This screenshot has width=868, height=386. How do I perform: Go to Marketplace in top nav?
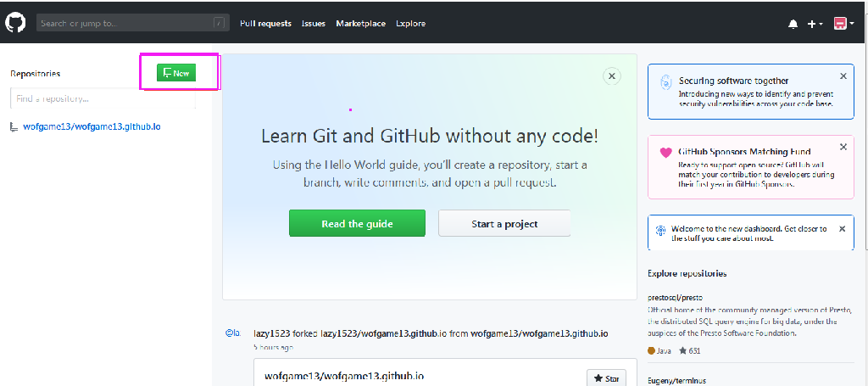[361, 23]
